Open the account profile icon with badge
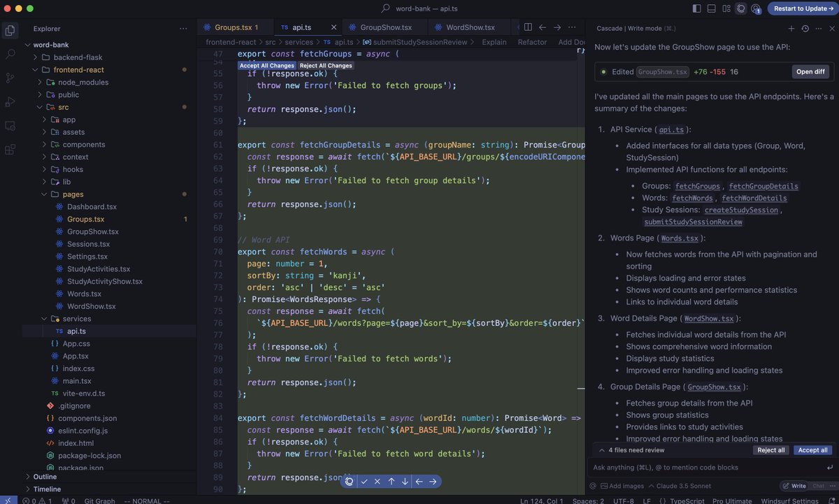Image resolution: width=839 pixels, height=504 pixels. 756,8
